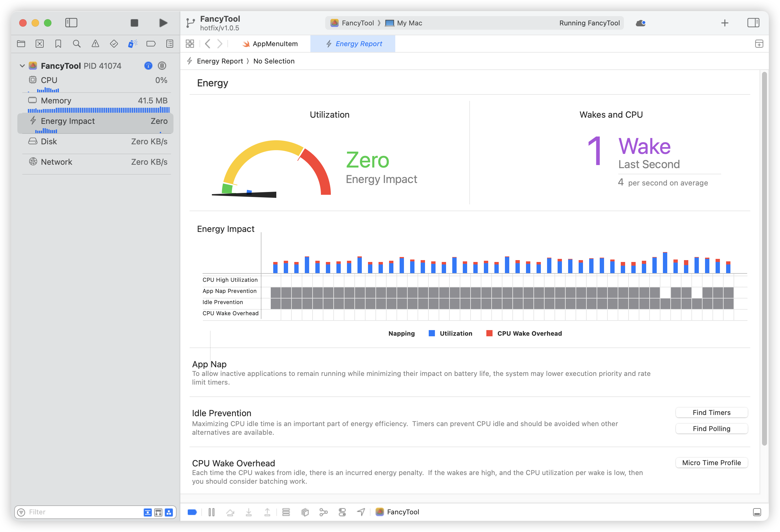Click the Step Over button
This screenshot has width=780, height=532.
tap(230, 512)
